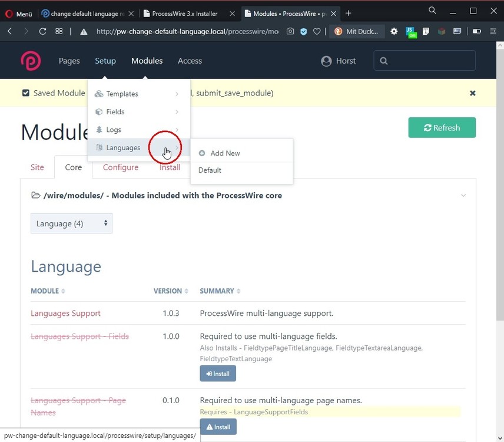The image size is (504, 442).
Task: Expand the Fields submenu arrow
Action: click(177, 112)
